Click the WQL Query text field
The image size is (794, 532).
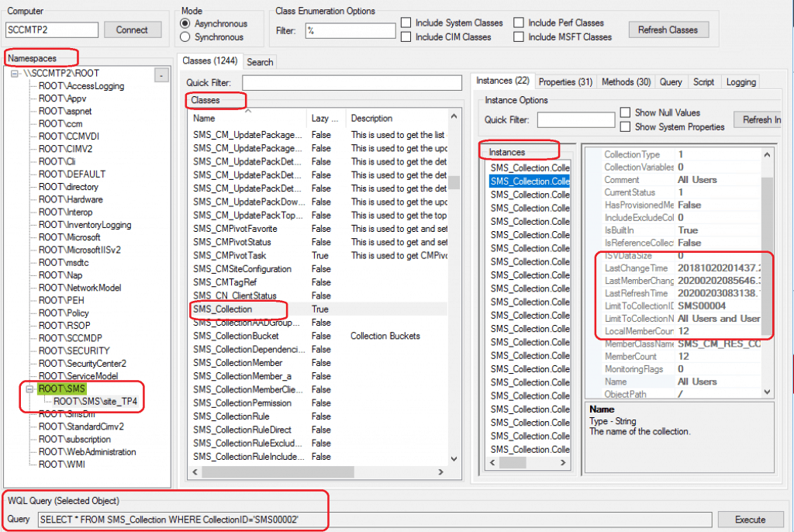click(x=375, y=520)
